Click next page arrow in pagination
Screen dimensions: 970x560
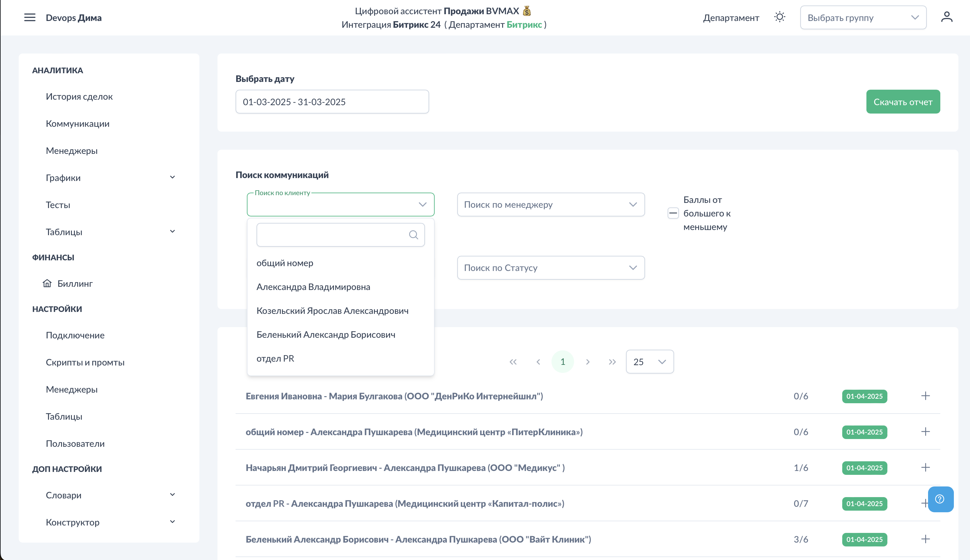pos(588,362)
